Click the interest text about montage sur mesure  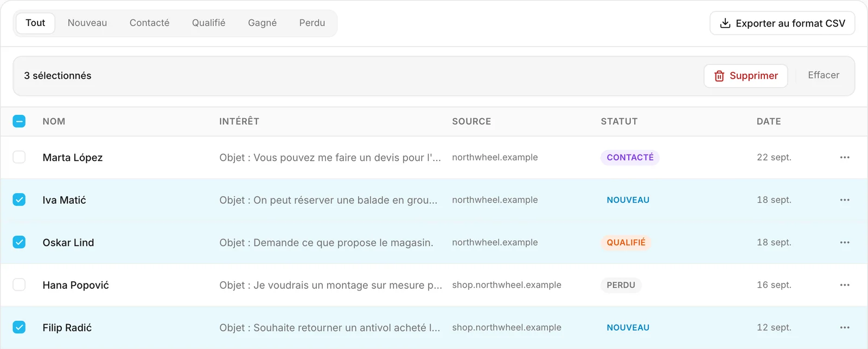coord(331,285)
